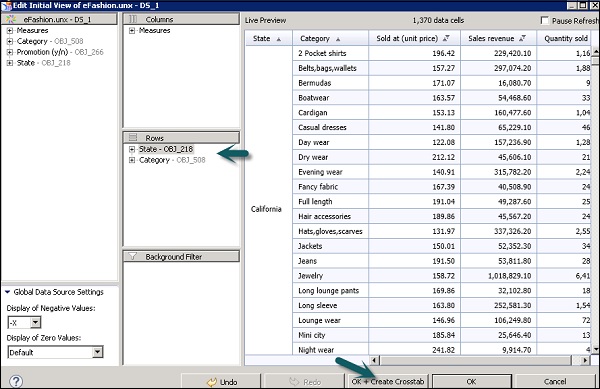The height and width of the screenshot is (389, 600).
Task: Click the Sold at unit price sort icon
Action: pos(446,38)
